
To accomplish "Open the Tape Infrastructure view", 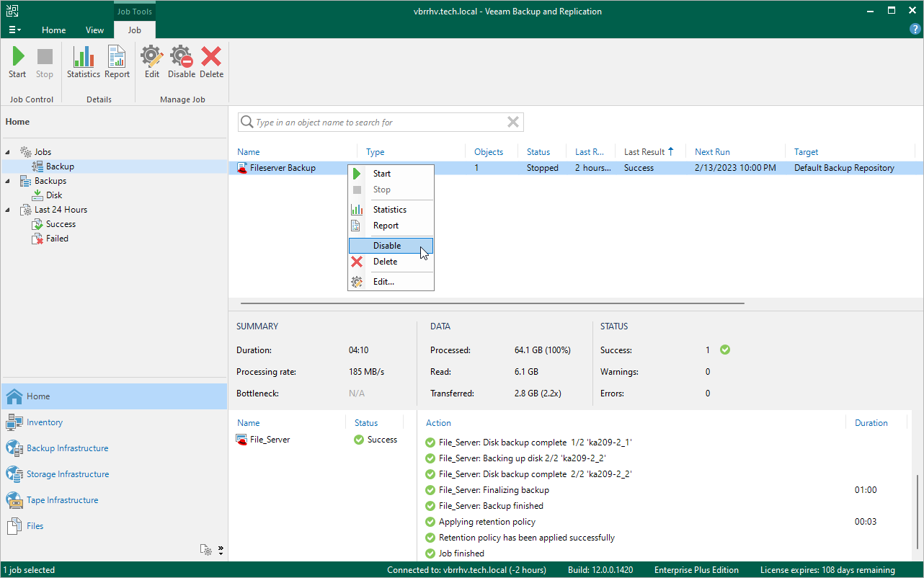I will (114, 500).
